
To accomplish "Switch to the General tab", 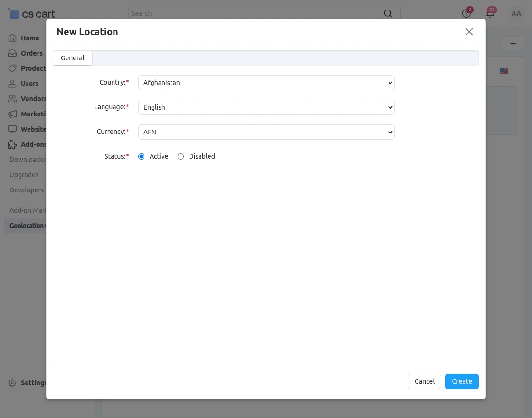I will [x=72, y=57].
